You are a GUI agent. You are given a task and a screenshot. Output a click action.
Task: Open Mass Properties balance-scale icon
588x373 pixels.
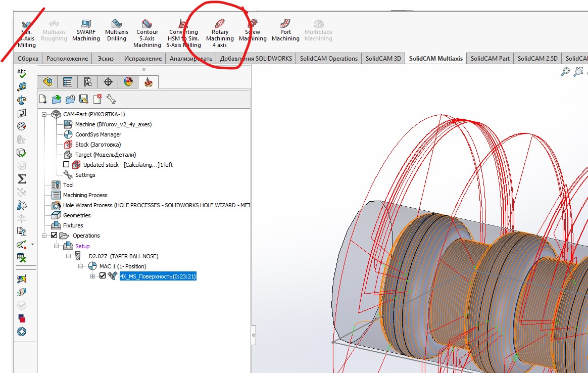click(x=22, y=100)
